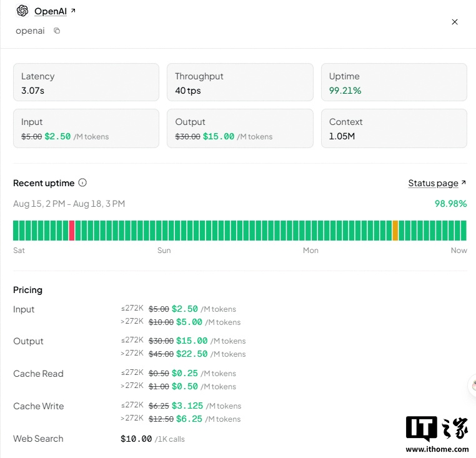Click the last green uptime bar at Now
This screenshot has height=458, width=476.
click(x=464, y=231)
